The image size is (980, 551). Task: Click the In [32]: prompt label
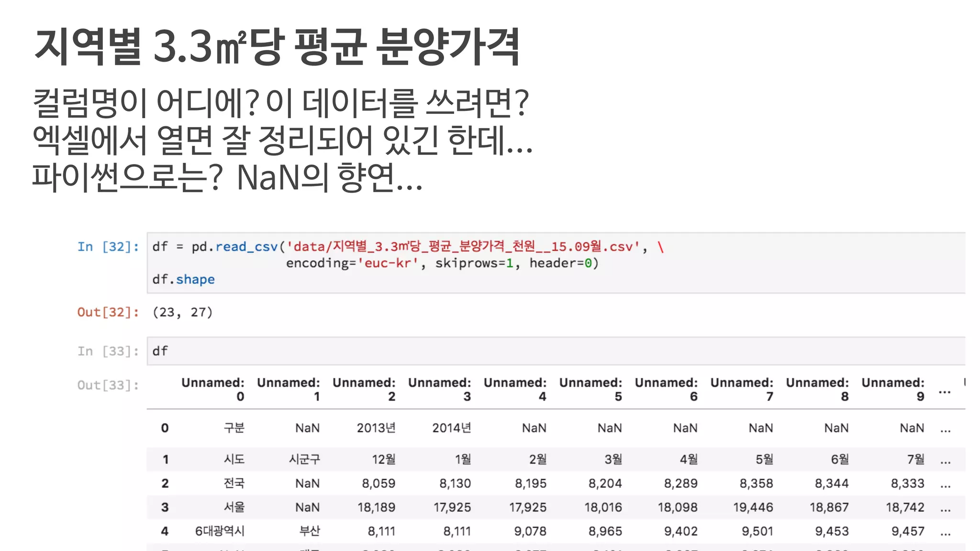coord(108,247)
